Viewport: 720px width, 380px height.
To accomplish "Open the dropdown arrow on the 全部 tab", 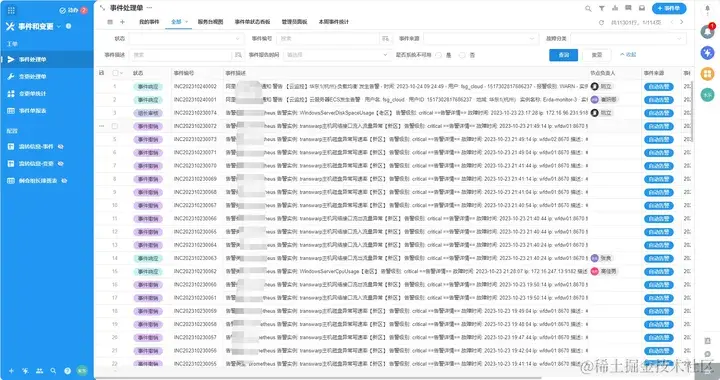I will pos(187,22).
